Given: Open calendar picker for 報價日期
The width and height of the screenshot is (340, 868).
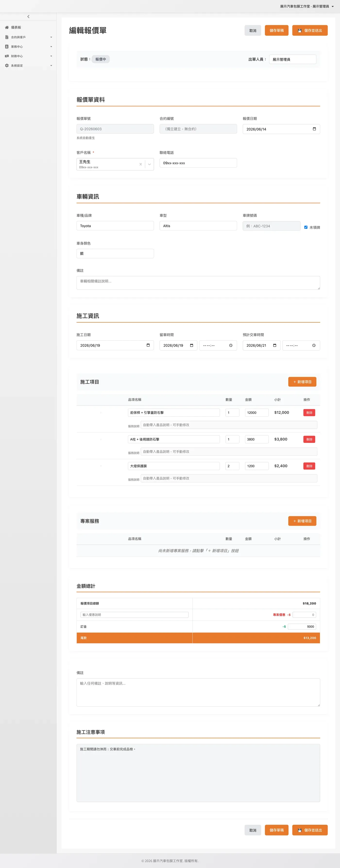Looking at the screenshot, I should [314, 129].
